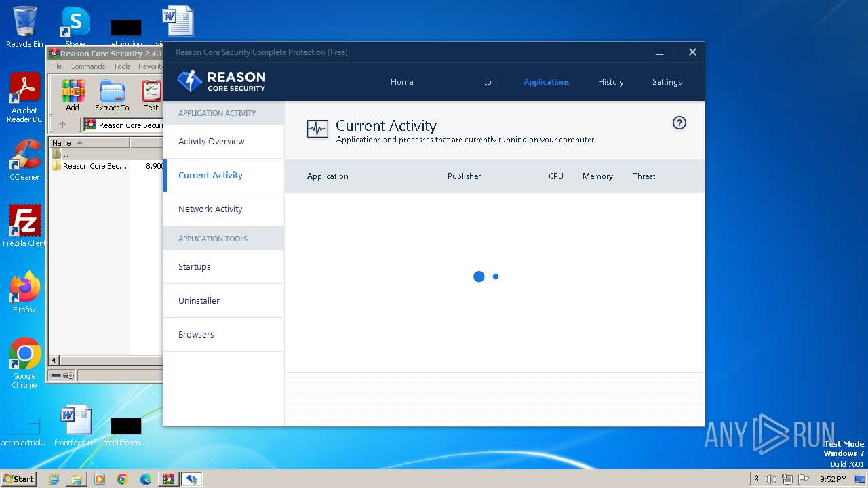The width and height of the screenshot is (868, 488).
Task: Open the hamburger menu in title bar
Action: (x=659, y=52)
